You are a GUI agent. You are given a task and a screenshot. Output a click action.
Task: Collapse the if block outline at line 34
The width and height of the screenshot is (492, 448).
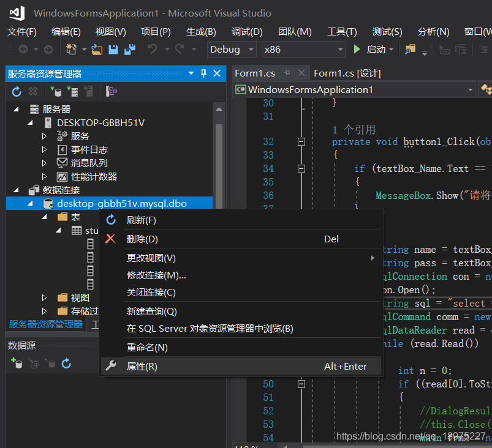(301, 169)
